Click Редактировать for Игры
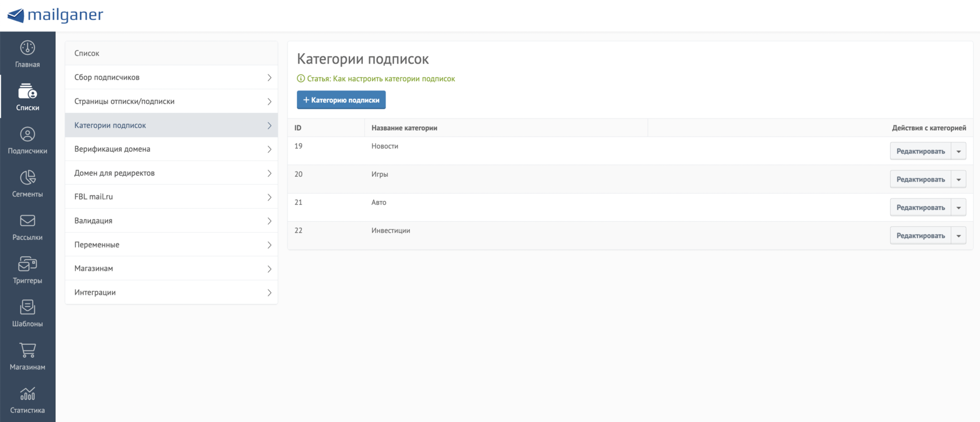 coord(921,179)
